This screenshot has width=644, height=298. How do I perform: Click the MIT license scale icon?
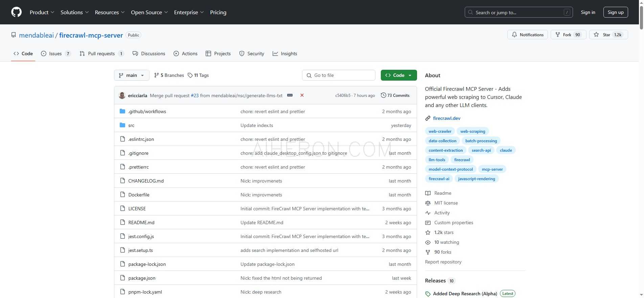coord(428,203)
